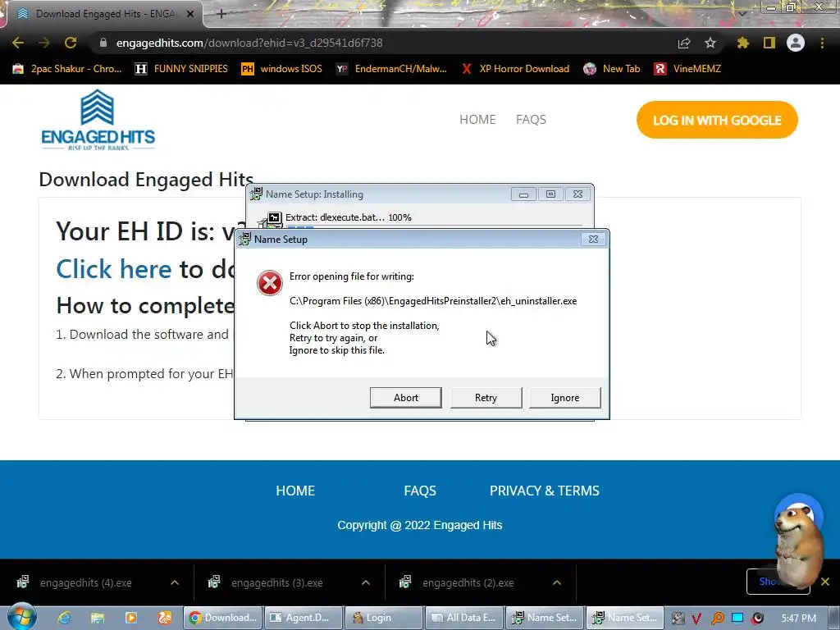Click the Engaged Hits logo
This screenshot has width=840, height=630.
pos(98,120)
